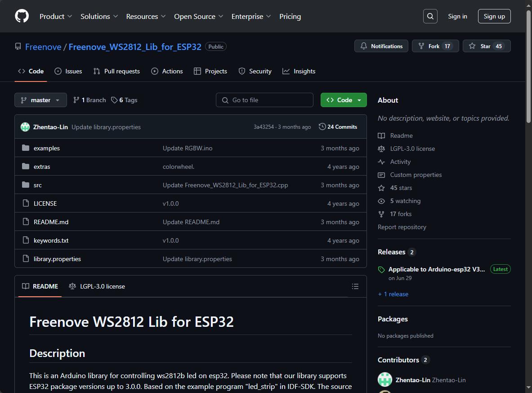This screenshot has height=393, width=532.
Task: Switch to LGPL-3.0 license tab
Action: tap(97, 286)
